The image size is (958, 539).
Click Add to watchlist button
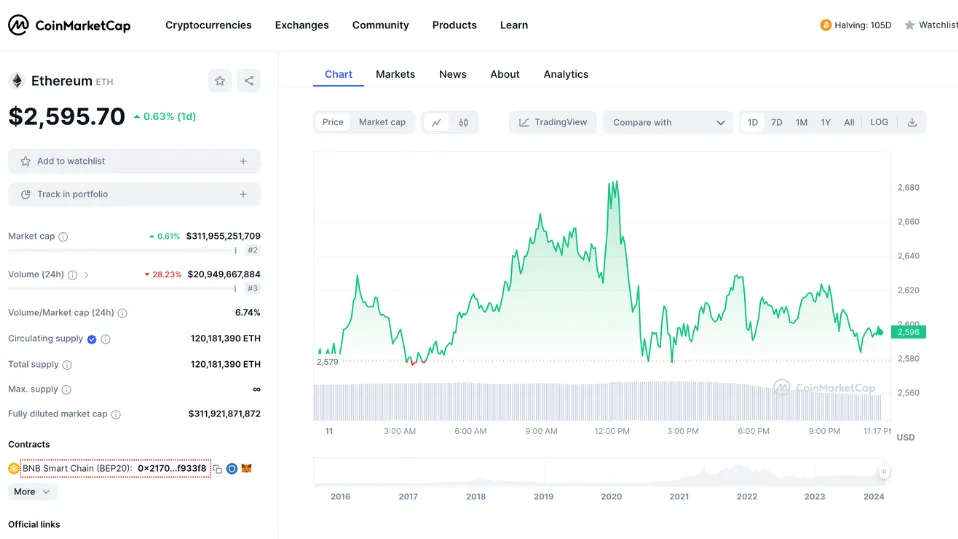[x=134, y=161]
